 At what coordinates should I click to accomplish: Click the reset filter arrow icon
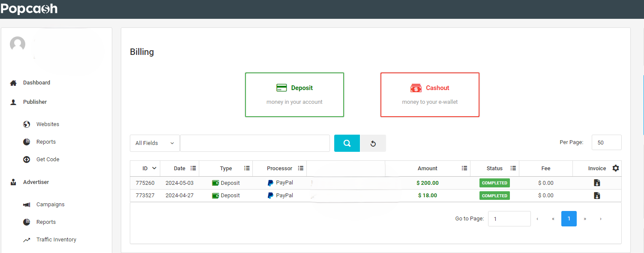(x=373, y=143)
